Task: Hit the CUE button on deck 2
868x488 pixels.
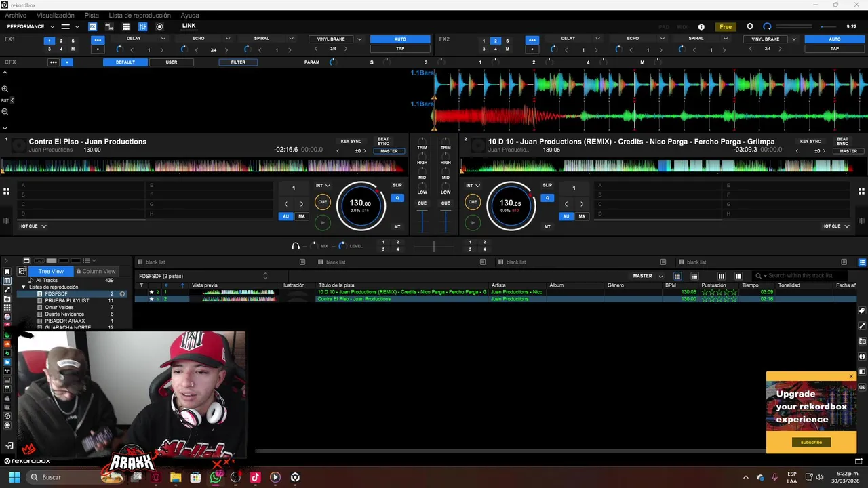Action: (473, 202)
